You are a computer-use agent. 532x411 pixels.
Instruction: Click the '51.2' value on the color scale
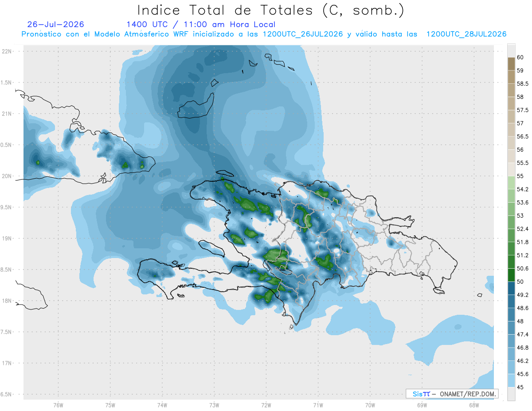pyautogui.click(x=523, y=255)
